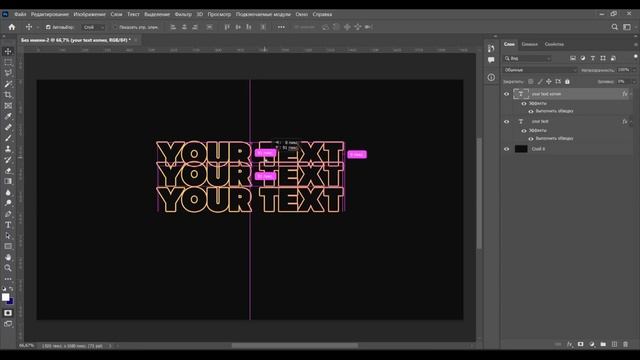The width and height of the screenshot is (640, 360).
Task: Open the layer filter 'Вид' dropdown
Action: pyautogui.click(x=527, y=58)
